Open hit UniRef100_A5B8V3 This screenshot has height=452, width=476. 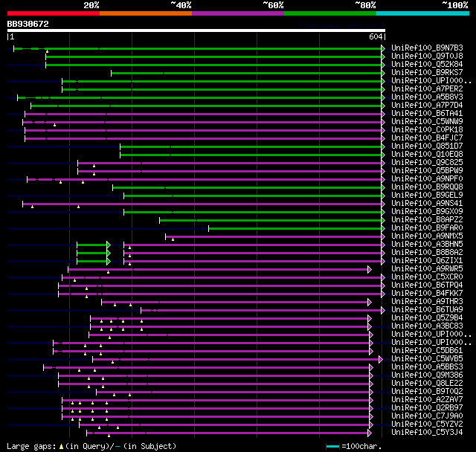click(427, 97)
